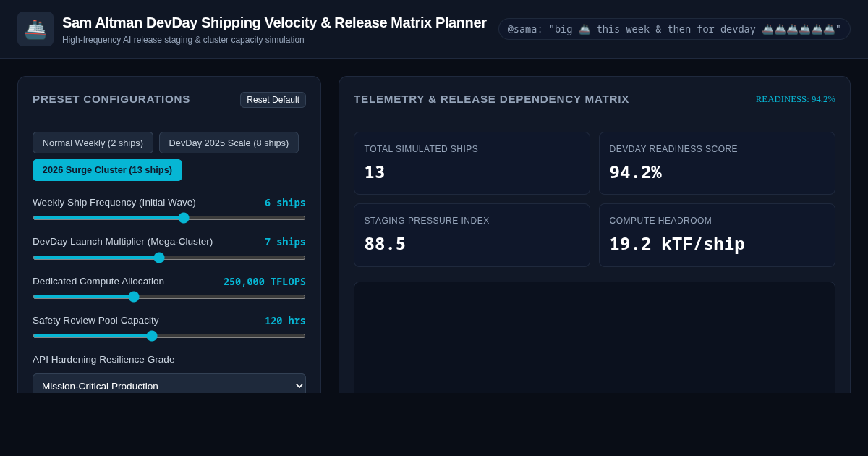
Task: Click the page title 'Sam Altman DevDay Shipping Velocity'
Action: [x=274, y=22]
